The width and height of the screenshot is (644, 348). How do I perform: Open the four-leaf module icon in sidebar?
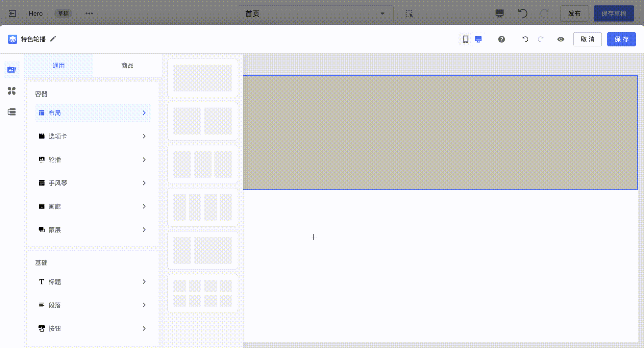pyautogui.click(x=12, y=91)
